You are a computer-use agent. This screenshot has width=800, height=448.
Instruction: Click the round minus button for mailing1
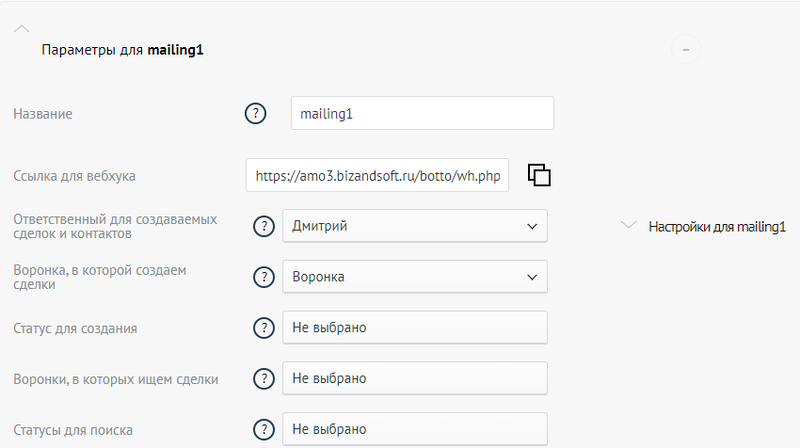(x=685, y=48)
